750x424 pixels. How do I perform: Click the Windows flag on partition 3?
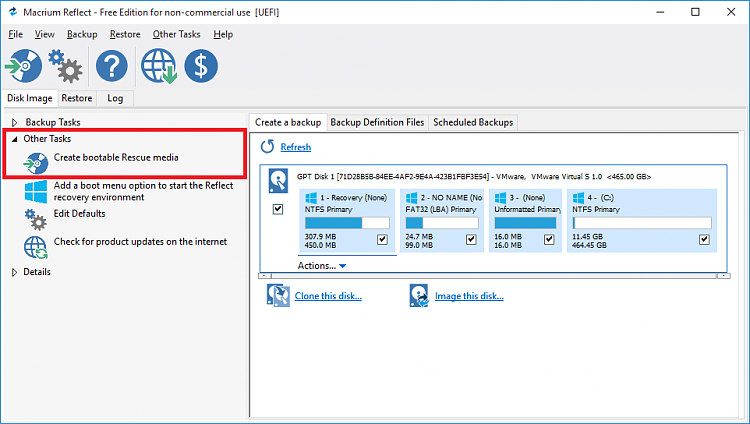pos(500,198)
